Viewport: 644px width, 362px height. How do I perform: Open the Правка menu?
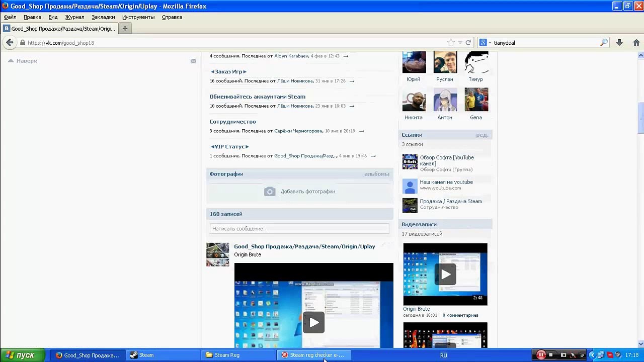click(32, 17)
